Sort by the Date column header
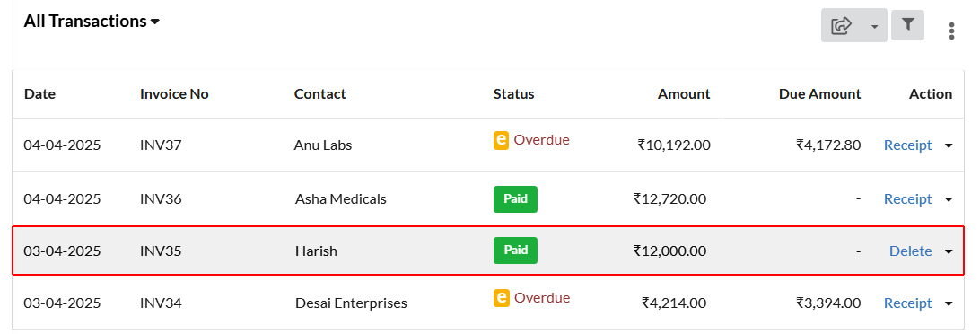Viewport: 980px width, 334px height. click(x=39, y=93)
